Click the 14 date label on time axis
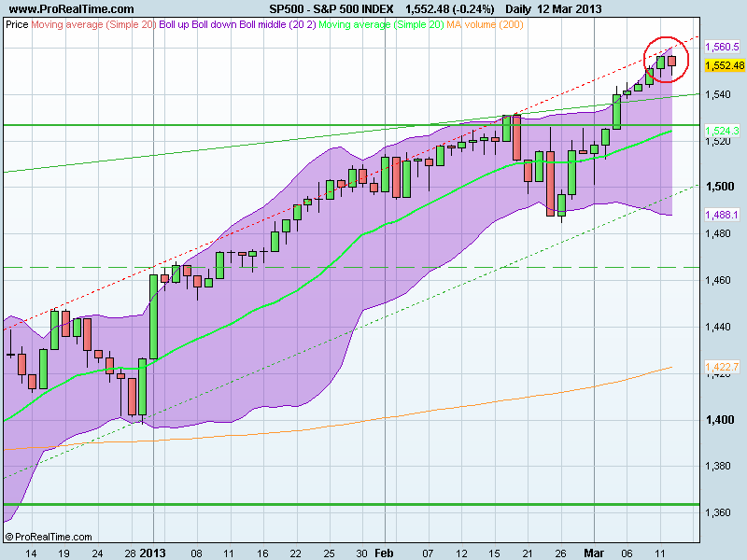This screenshot has height=560, width=747. 31,553
